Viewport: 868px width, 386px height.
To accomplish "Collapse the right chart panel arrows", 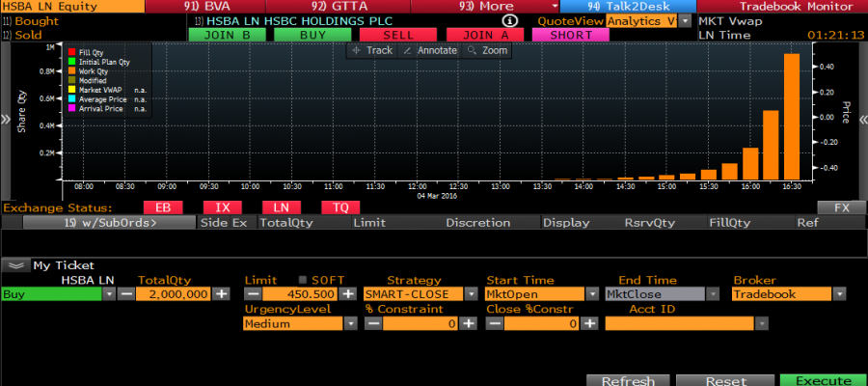I will click(x=862, y=119).
